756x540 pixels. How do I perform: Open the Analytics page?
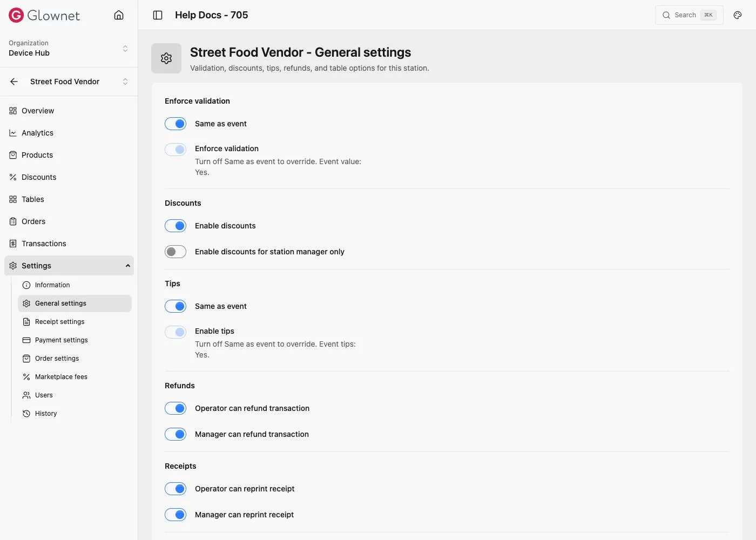(x=69, y=133)
